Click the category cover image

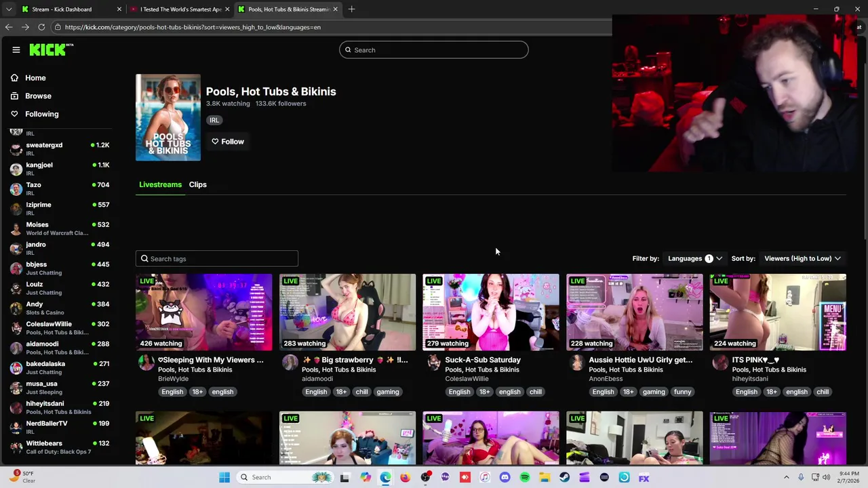(x=168, y=117)
